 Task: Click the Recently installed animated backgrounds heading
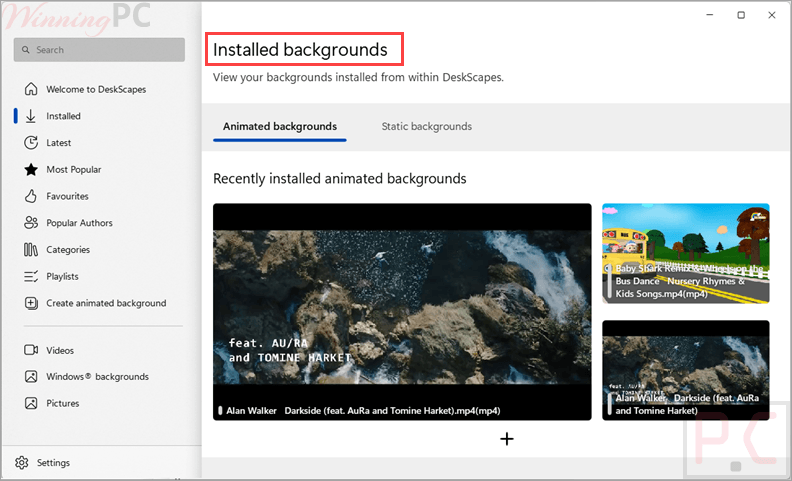click(339, 178)
